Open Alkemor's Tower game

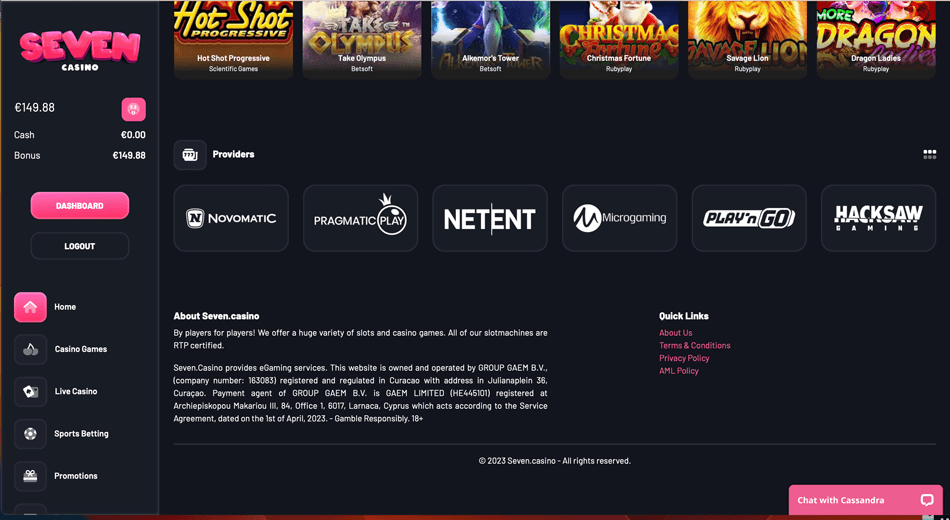pyautogui.click(x=490, y=39)
